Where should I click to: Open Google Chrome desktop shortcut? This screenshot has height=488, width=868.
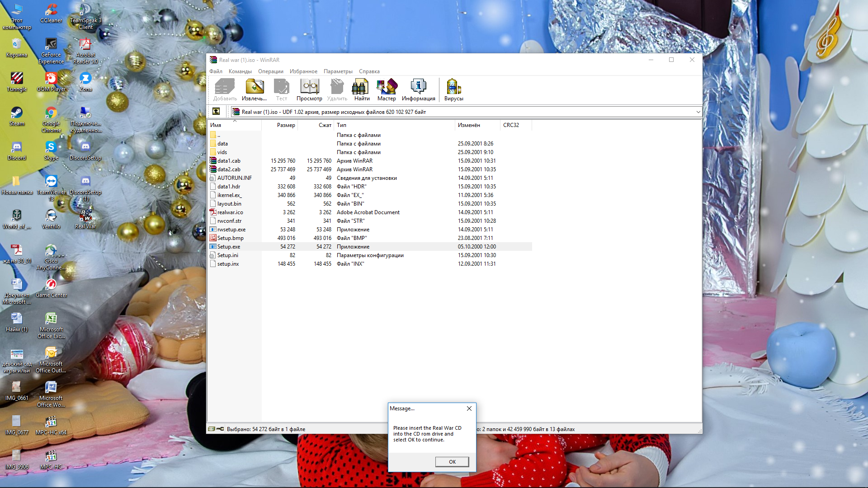coord(51,119)
